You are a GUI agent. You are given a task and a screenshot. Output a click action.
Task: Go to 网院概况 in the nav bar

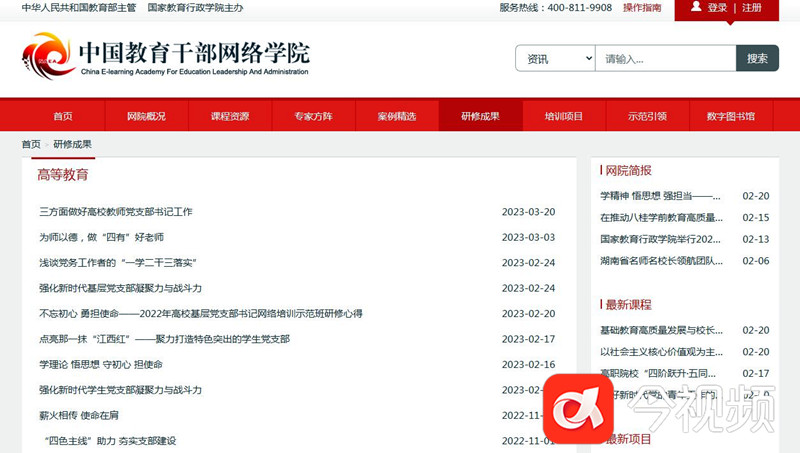tap(146, 116)
